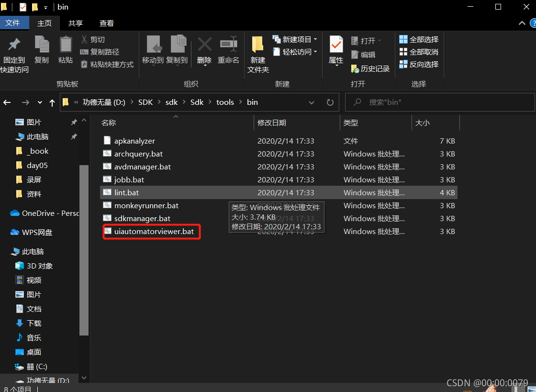Open the Move to (移动到) menu
The width and height of the screenshot is (536, 392).
coord(153,50)
